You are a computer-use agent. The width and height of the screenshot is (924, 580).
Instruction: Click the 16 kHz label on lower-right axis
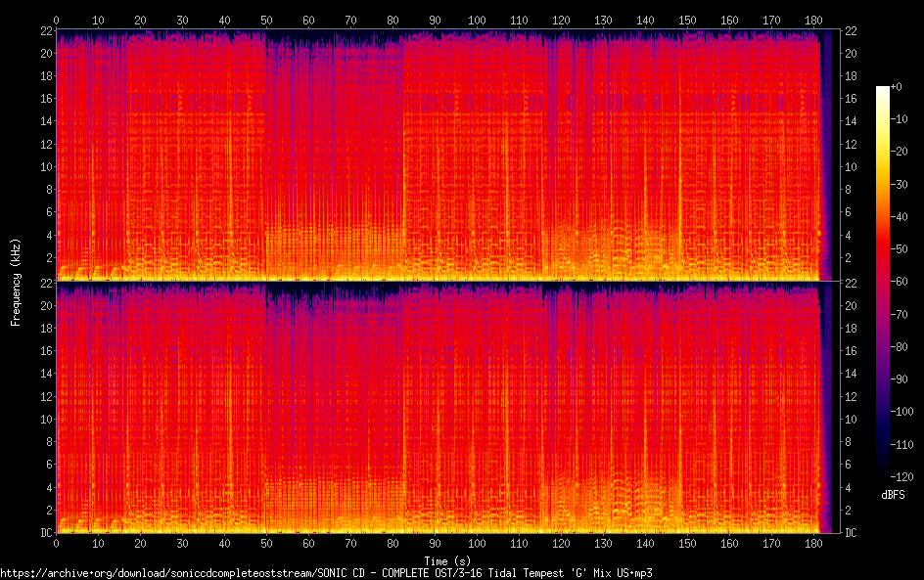point(850,351)
